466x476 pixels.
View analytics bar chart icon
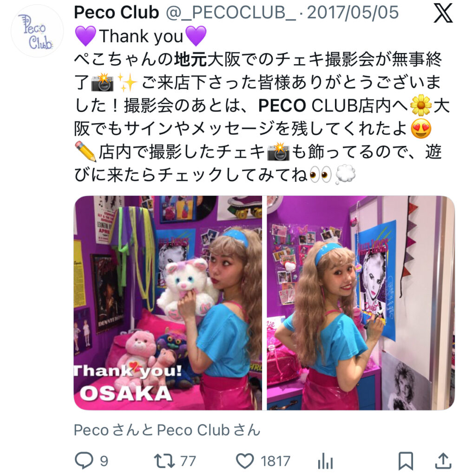[325, 461]
